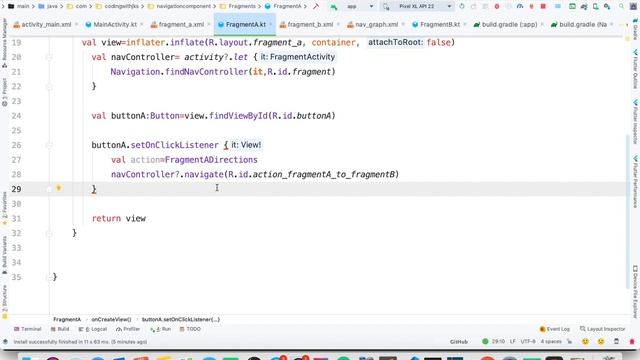Open the Flutter Performance side panel
This screenshot has width=640, height=360.
(x=635, y=181)
